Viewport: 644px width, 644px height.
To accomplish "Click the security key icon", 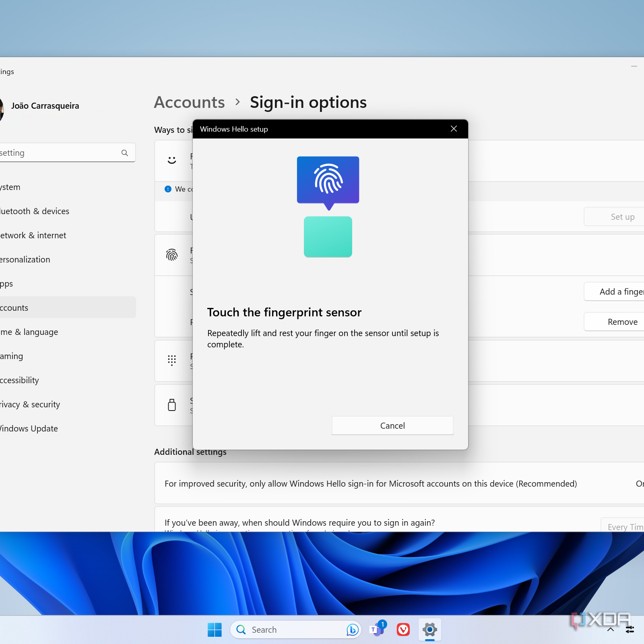I will [x=172, y=405].
